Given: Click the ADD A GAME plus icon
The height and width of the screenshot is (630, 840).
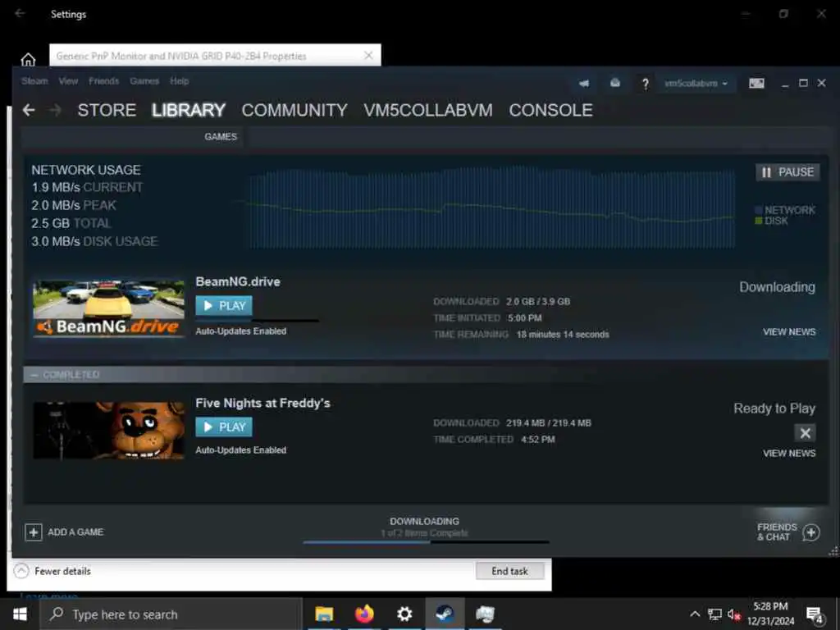Looking at the screenshot, I should [33, 532].
